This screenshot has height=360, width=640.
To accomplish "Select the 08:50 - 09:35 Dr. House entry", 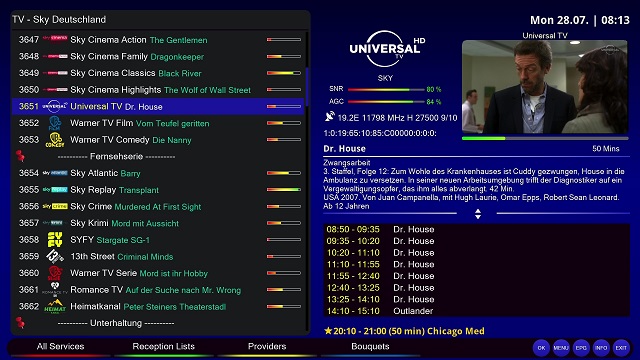I will point(476,229).
